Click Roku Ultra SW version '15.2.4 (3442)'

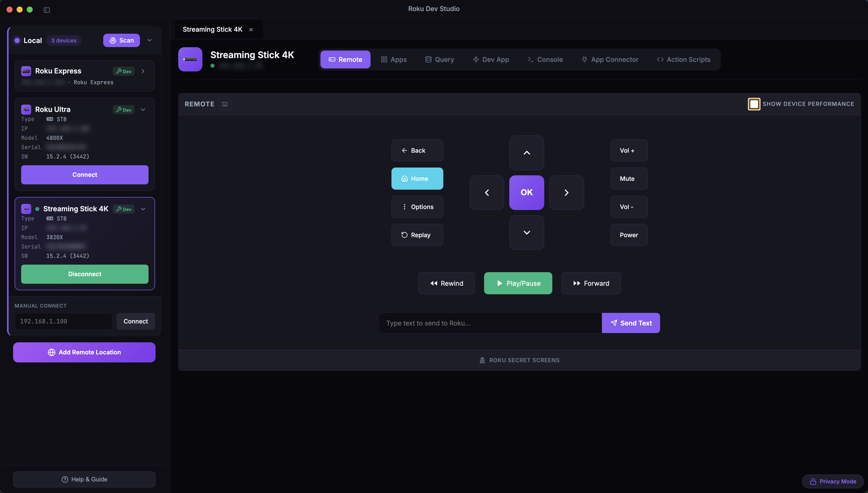coord(68,156)
